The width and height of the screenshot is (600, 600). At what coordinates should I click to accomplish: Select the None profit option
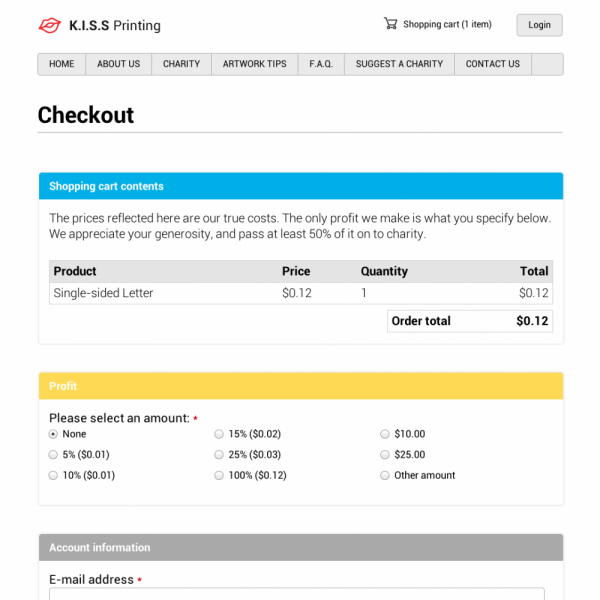pyautogui.click(x=54, y=434)
